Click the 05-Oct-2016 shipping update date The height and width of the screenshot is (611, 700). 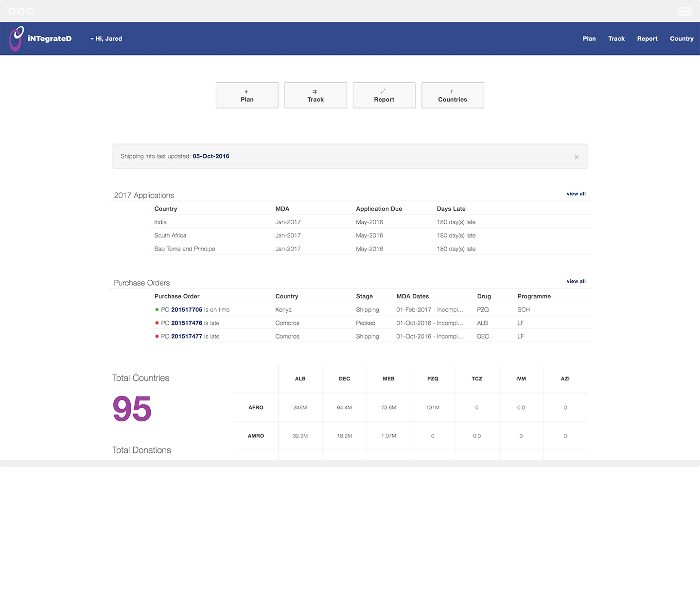(x=211, y=156)
